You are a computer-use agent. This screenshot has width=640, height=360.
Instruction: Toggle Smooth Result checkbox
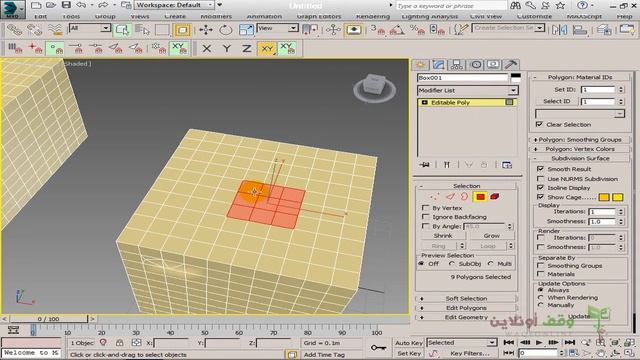540,169
